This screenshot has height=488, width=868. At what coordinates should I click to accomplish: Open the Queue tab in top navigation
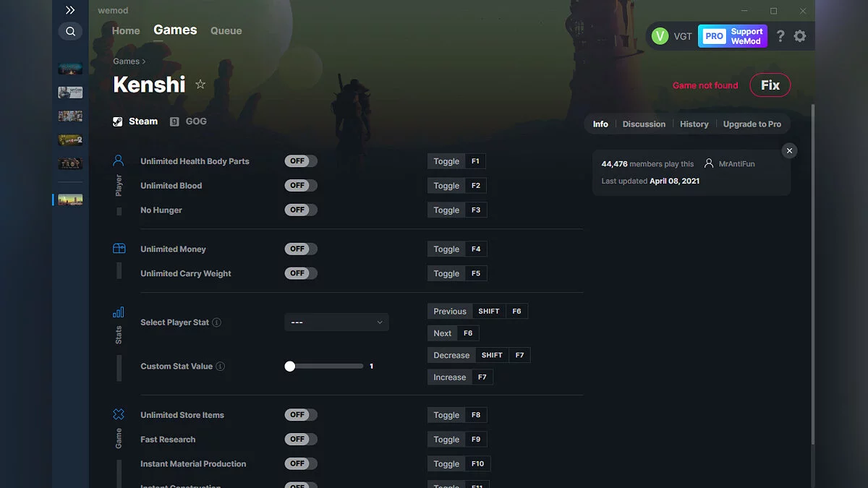[226, 31]
